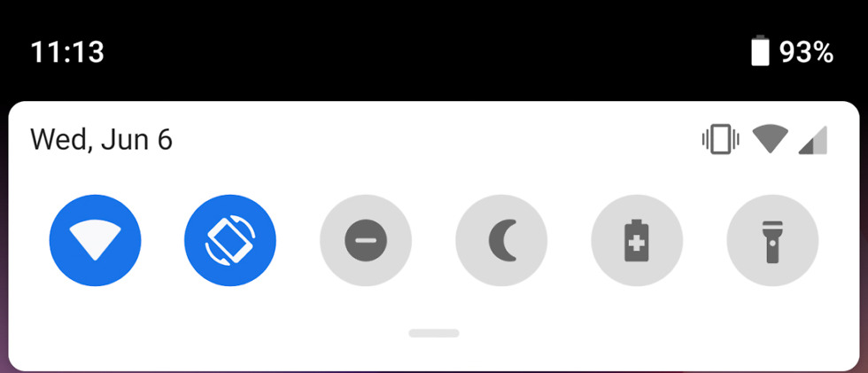868x373 pixels.
Task: Tap the vibrate mode status icon
Action: (721, 139)
